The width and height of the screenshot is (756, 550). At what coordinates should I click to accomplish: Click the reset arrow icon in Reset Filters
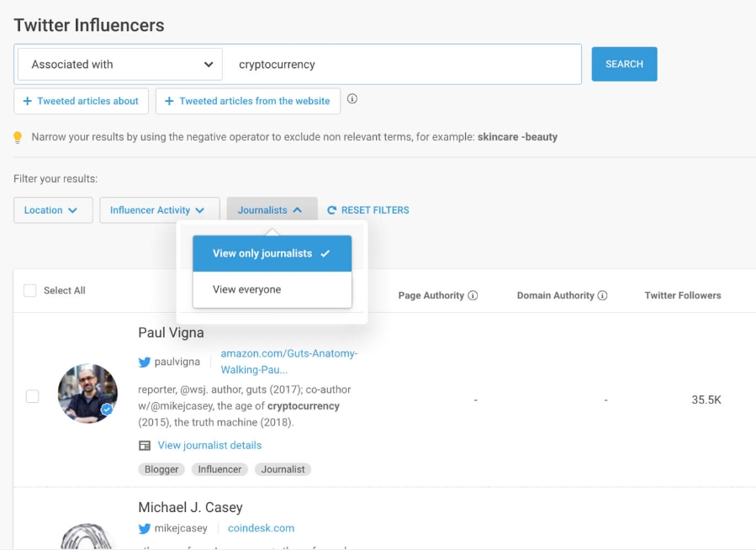tap(331, 210)
